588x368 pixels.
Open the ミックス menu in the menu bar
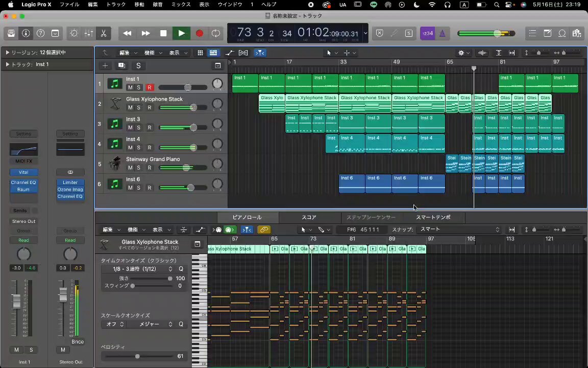[x=181, y=5]
